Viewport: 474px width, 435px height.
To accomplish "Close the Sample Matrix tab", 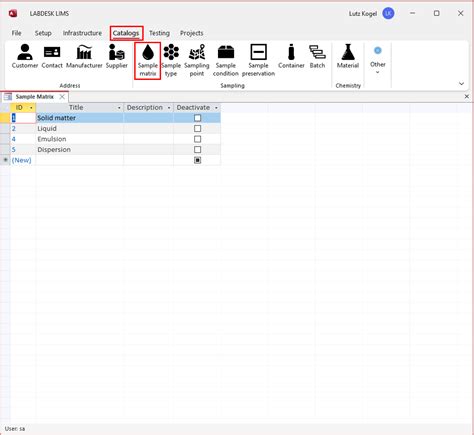I will point(62,97).
